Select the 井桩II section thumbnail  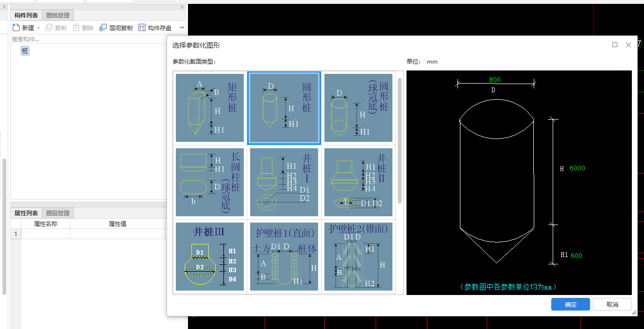[x=358, y=182]
